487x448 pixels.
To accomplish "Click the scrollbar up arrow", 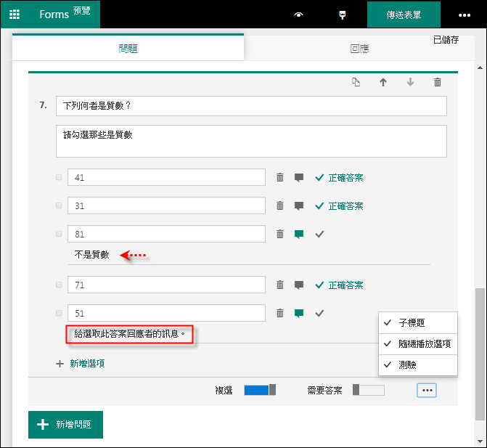I will tap(480, 68).
